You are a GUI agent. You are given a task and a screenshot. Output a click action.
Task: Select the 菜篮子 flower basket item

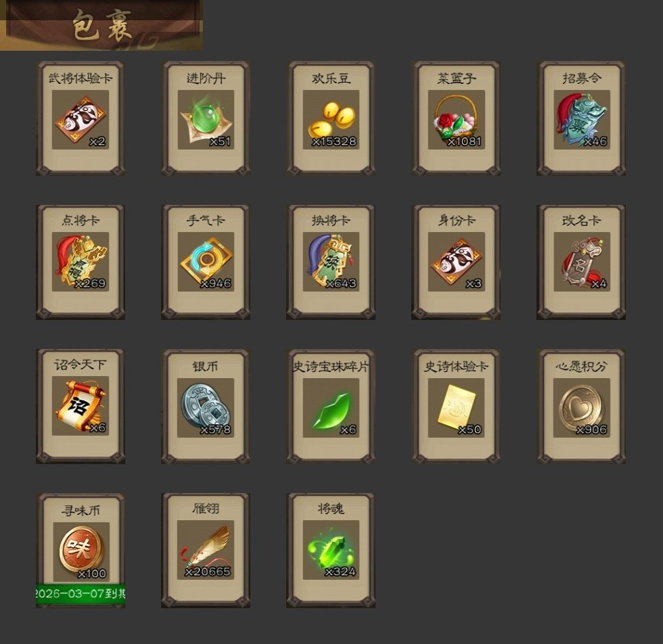click(456, 118)
